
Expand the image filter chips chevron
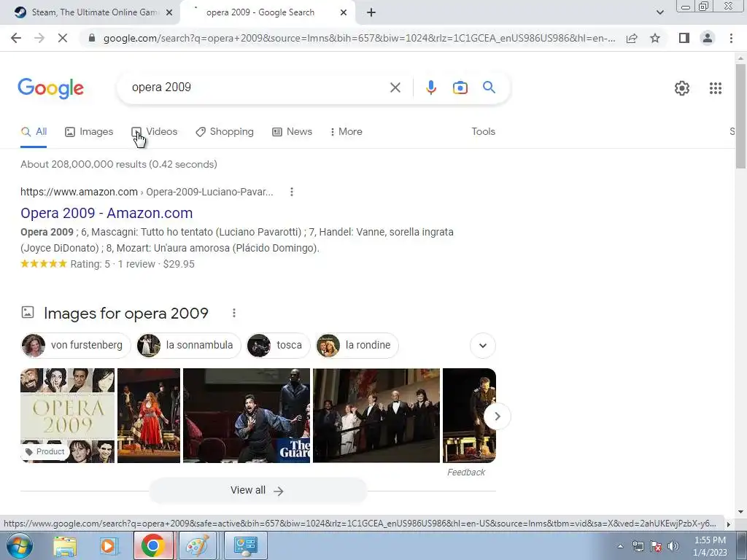point(483,345)
